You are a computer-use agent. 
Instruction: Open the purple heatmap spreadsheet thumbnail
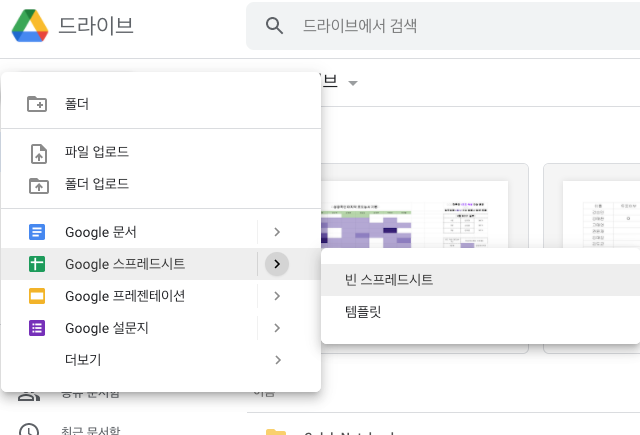tap(424, 206)
